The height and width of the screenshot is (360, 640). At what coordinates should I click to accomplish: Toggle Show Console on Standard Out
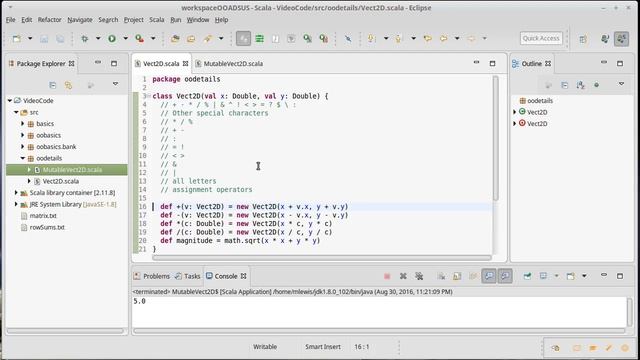click(489, 276)
